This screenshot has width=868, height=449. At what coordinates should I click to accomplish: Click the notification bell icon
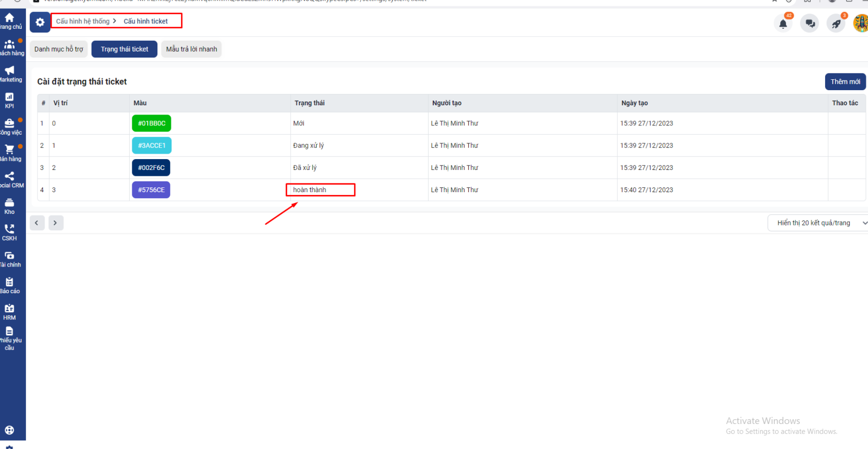coord(783,24)
